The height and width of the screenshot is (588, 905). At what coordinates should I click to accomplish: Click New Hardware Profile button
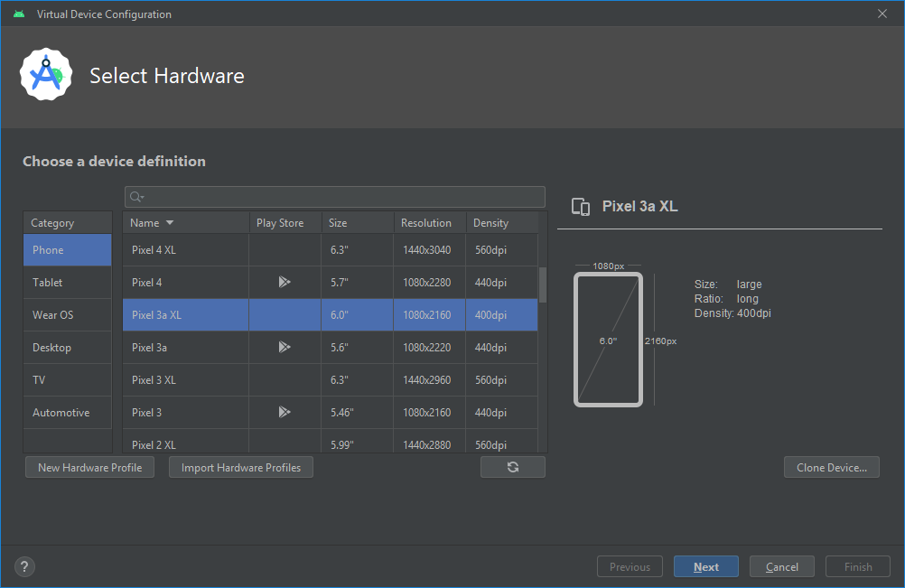(90, 467)
